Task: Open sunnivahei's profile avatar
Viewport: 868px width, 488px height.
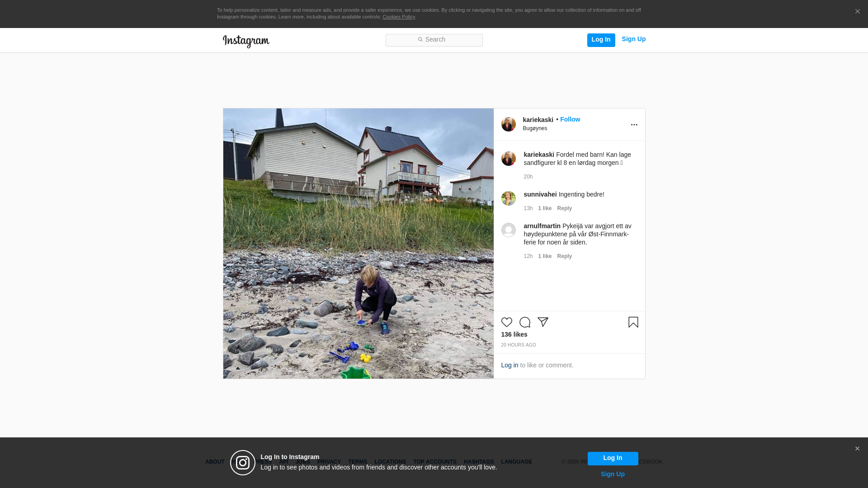Action: pos(508,198)
